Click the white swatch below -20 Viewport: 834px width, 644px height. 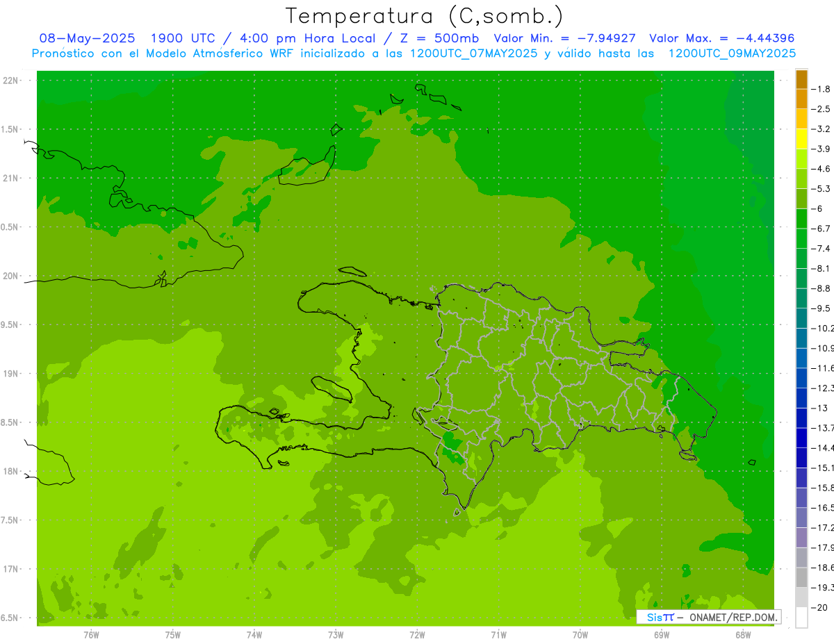(x=801, y=618)
